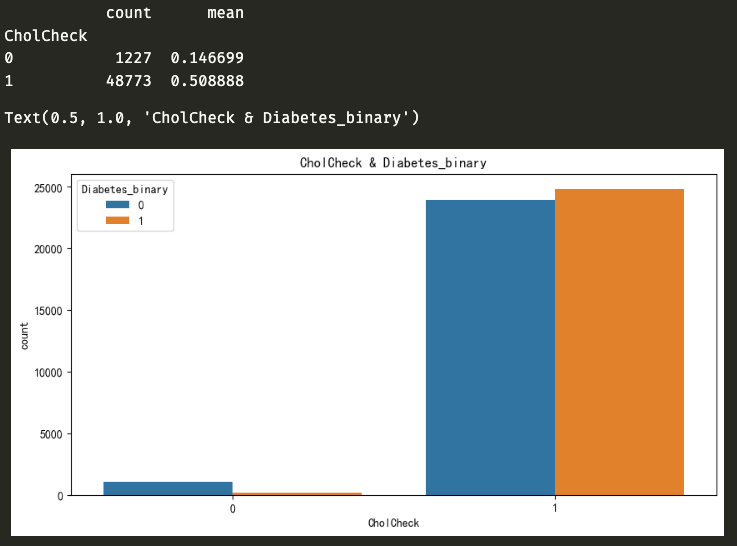Click the orange legend swatch for 1
This screenshot has height=546, width=737.
click(x=118, y=220)
